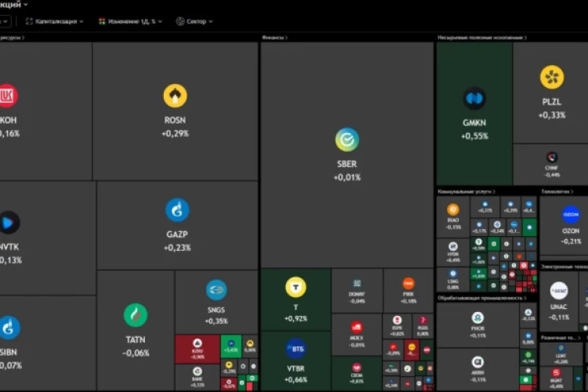Select the MOEX red exchange logo
The height and width of the screenshot is (392, 588).
[x=356, y=327]
